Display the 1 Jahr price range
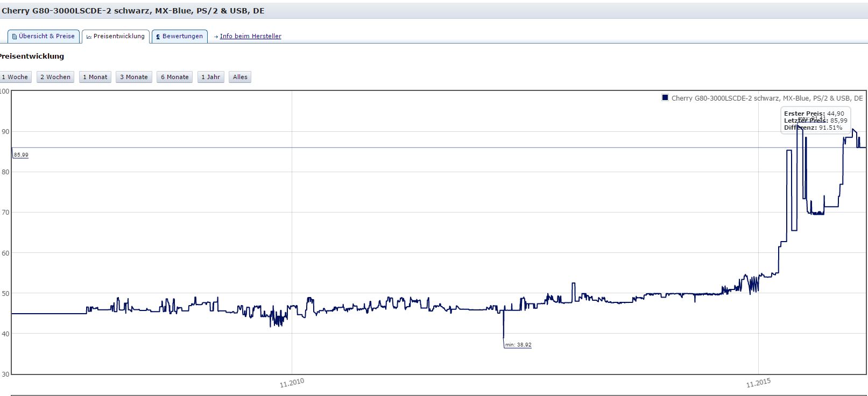868x396 pixels. point(210,77)
